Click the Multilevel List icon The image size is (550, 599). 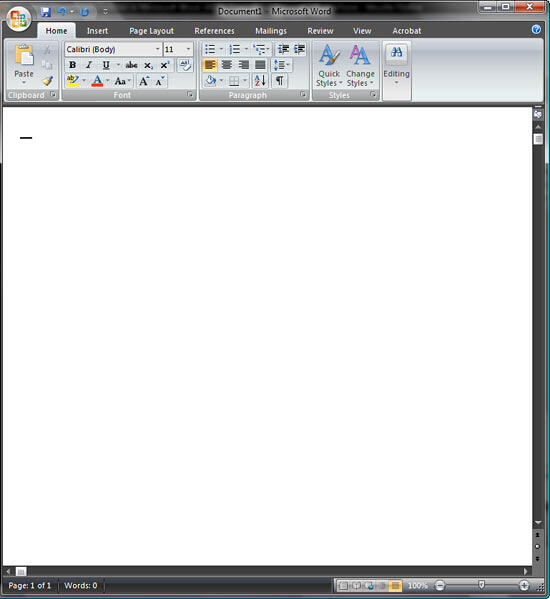259,49
